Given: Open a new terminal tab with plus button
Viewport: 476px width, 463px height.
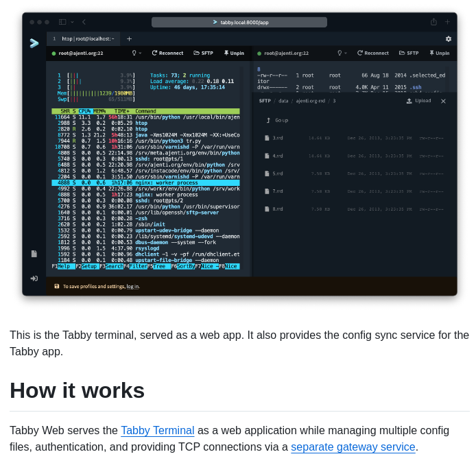Looking at the screenshot, I should 130,39.
